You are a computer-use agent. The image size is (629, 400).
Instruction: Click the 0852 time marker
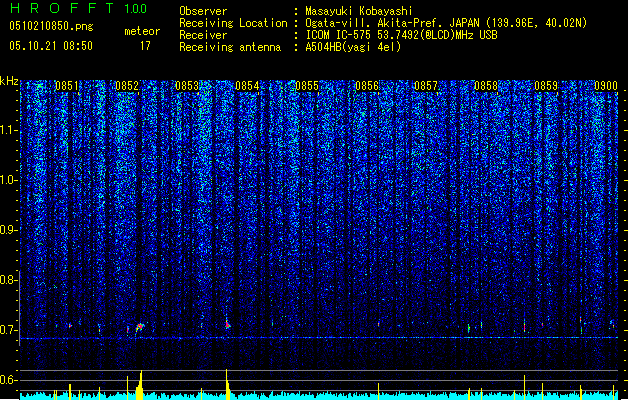tap(127, 86)
